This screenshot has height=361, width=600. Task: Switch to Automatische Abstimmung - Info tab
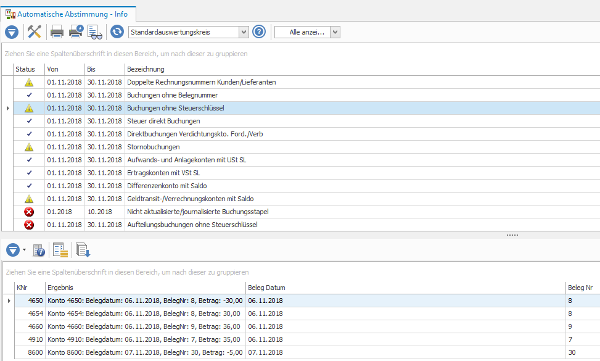click(x=68, y=14)
